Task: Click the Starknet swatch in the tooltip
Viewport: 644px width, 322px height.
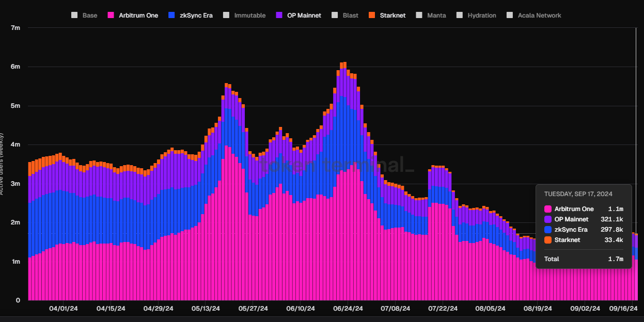Action: 548,240
